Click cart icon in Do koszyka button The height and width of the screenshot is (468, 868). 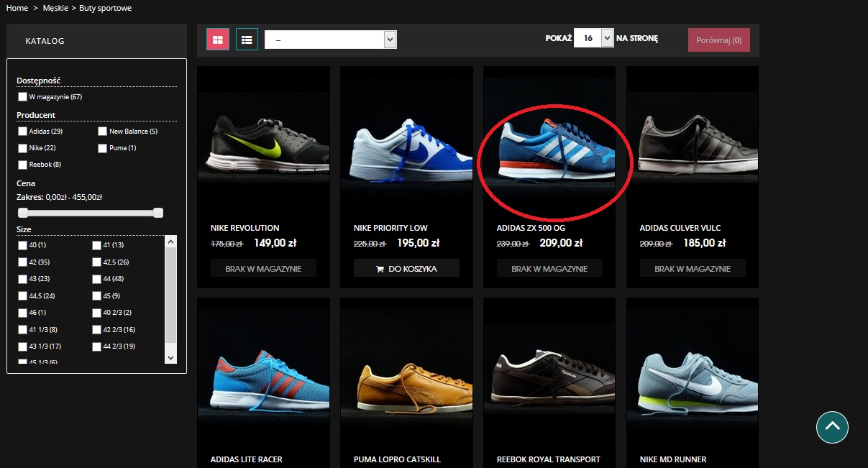[379, 269]
